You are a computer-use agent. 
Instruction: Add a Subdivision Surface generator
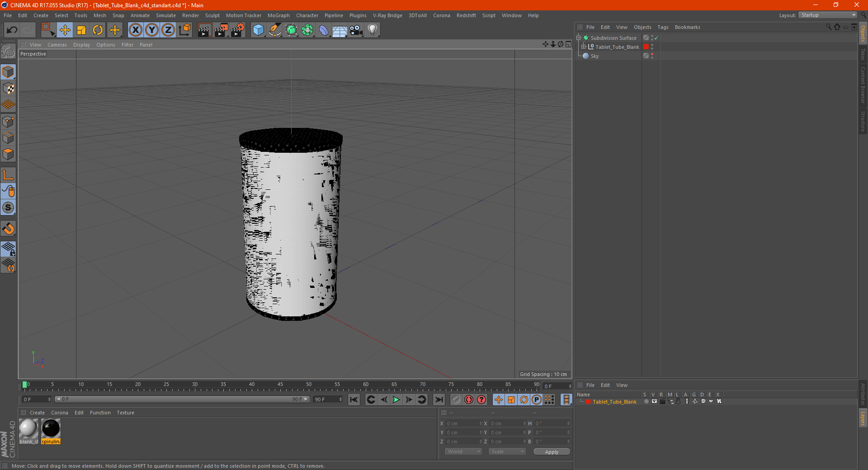point(291,30)
